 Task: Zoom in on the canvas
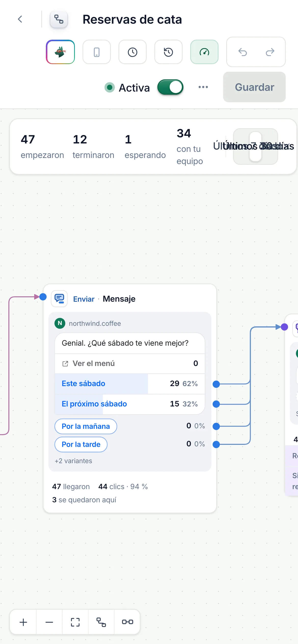23,622
